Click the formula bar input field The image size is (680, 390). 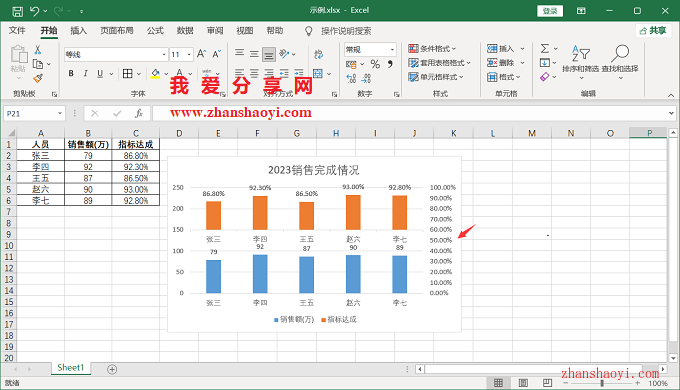coord(409,114)
